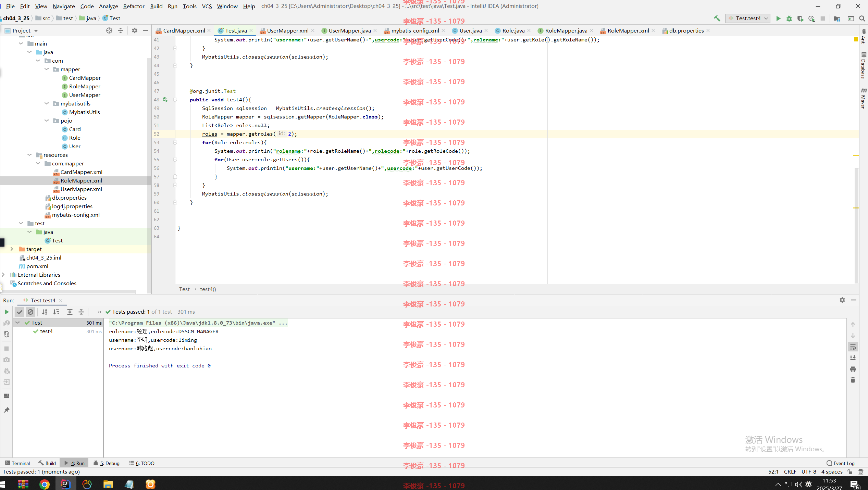Image resolution: width=868 pixels, height=490 pixels.
Task: Run Test.test4 with the green play icon
Action: coord(778,18)
